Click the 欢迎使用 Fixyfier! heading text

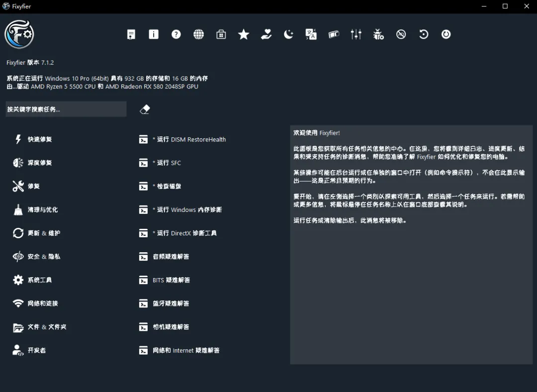click(x=316, y=133)
